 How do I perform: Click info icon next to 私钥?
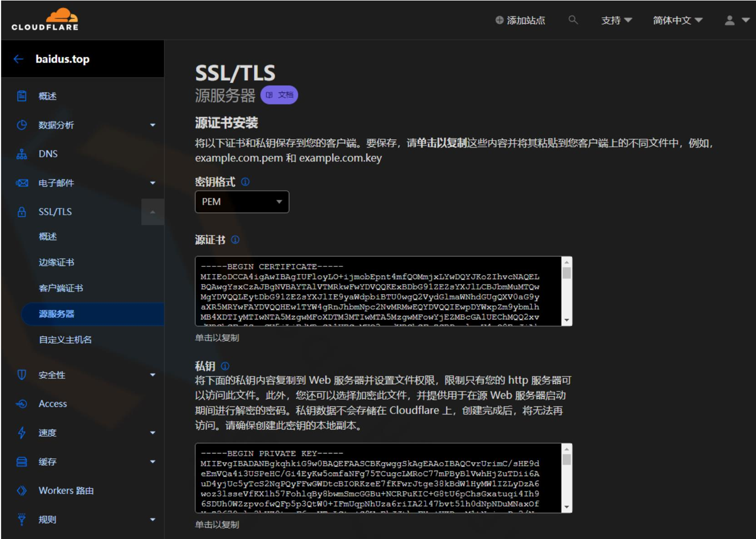pyautogui.click(x=225, y=366)
